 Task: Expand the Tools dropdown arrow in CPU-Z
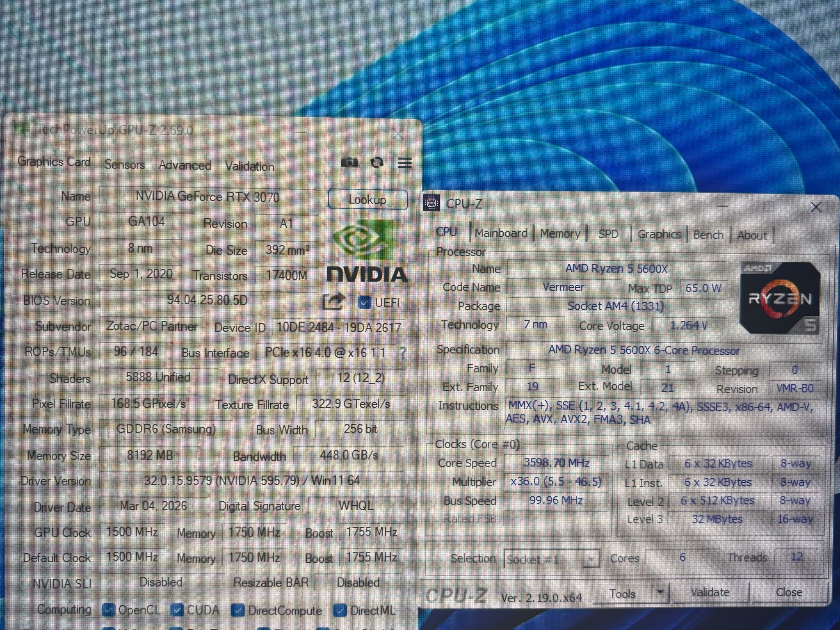pos(660,592)
